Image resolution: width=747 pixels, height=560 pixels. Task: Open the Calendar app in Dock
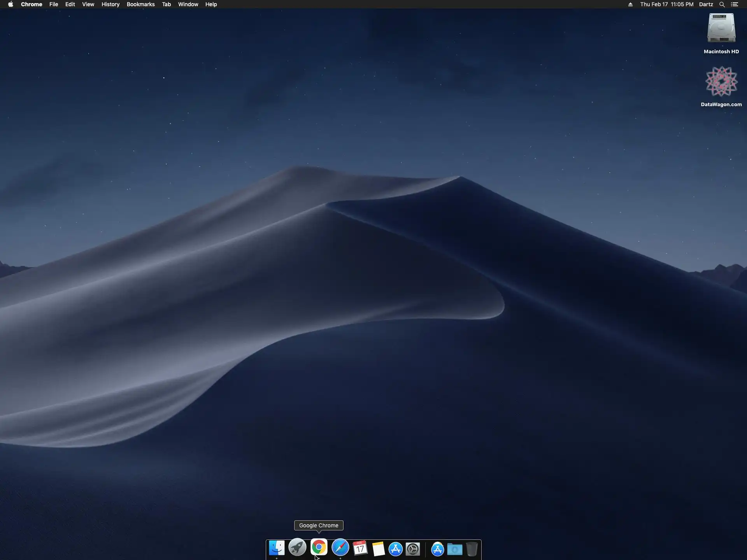pyautogui.click(x=360, y=548)
